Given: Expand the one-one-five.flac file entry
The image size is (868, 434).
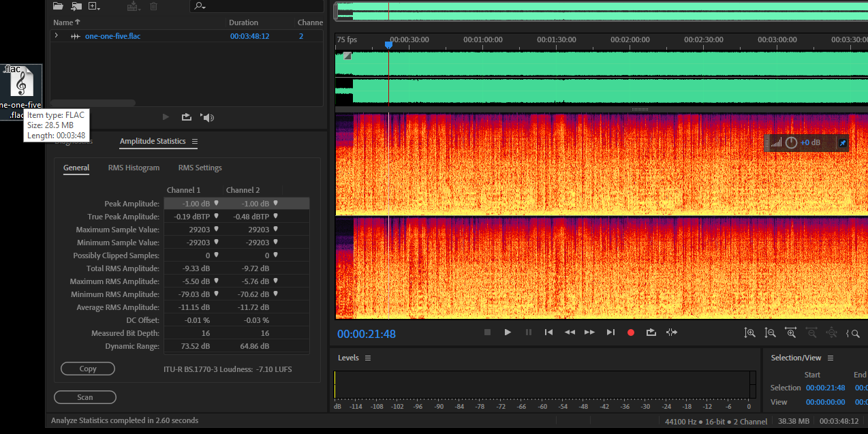Looking at the screenshot, I should point(57,35).
